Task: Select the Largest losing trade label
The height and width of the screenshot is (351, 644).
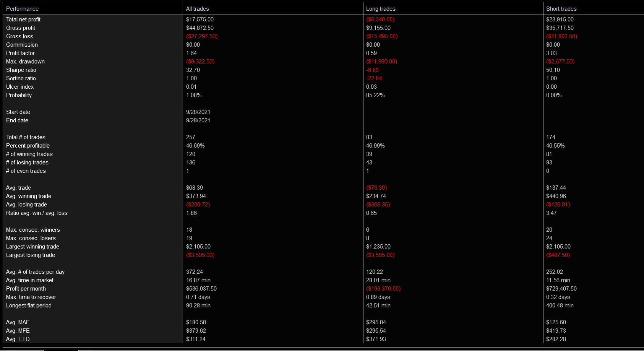Action: tap(31, 255)
